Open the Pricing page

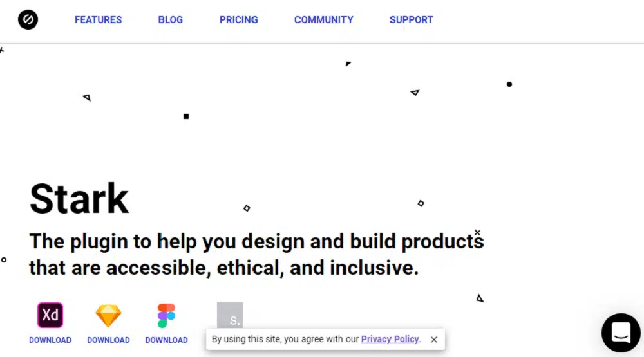pos(238,20)
